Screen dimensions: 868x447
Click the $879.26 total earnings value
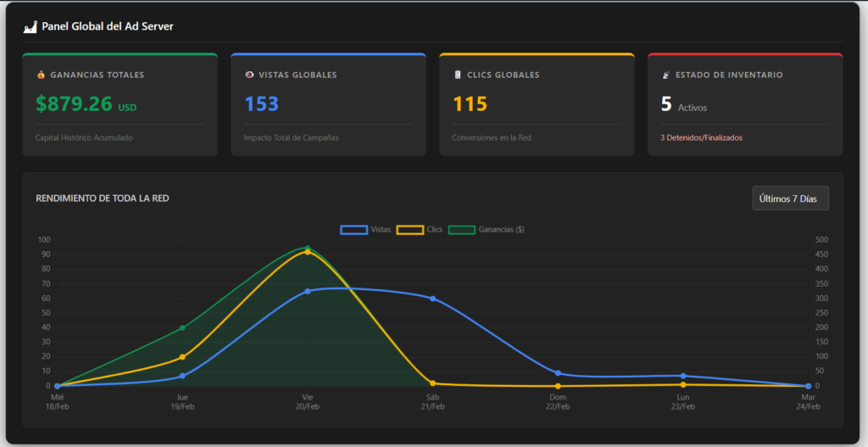75,104
